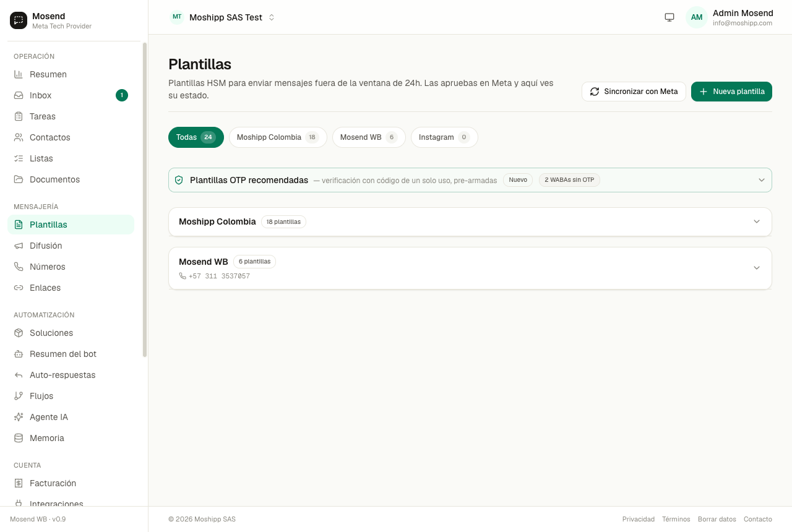Screen dimensions: 792x532
Task: Open Resumen via its chart icon
Action: pyautogui.click(x=19, y=74)
